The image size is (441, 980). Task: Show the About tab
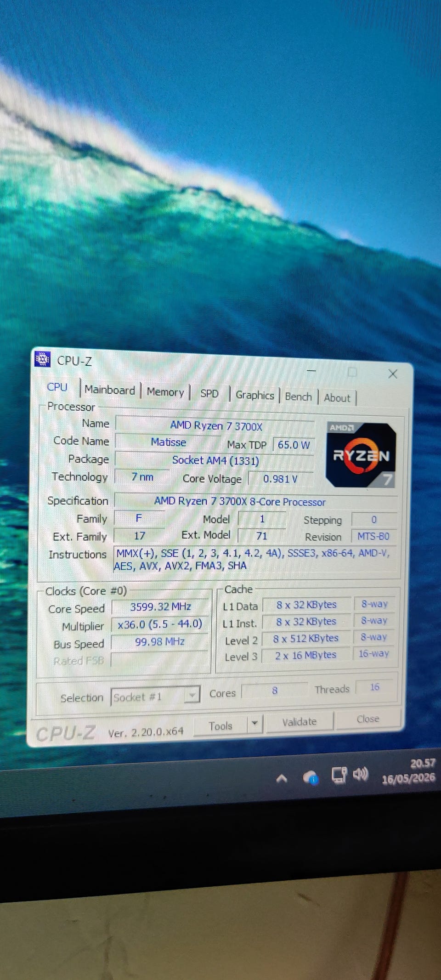coord(337,398)
